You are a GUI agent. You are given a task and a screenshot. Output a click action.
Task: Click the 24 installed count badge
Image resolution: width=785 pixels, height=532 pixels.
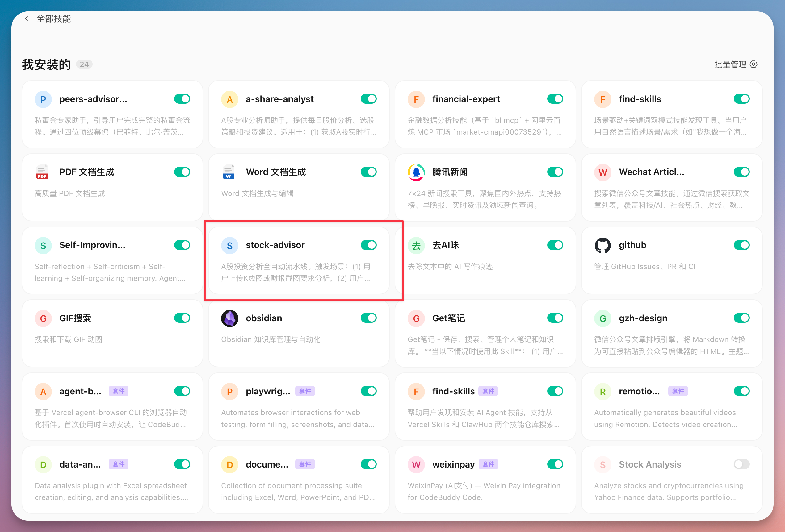click(x=84, y=64)
